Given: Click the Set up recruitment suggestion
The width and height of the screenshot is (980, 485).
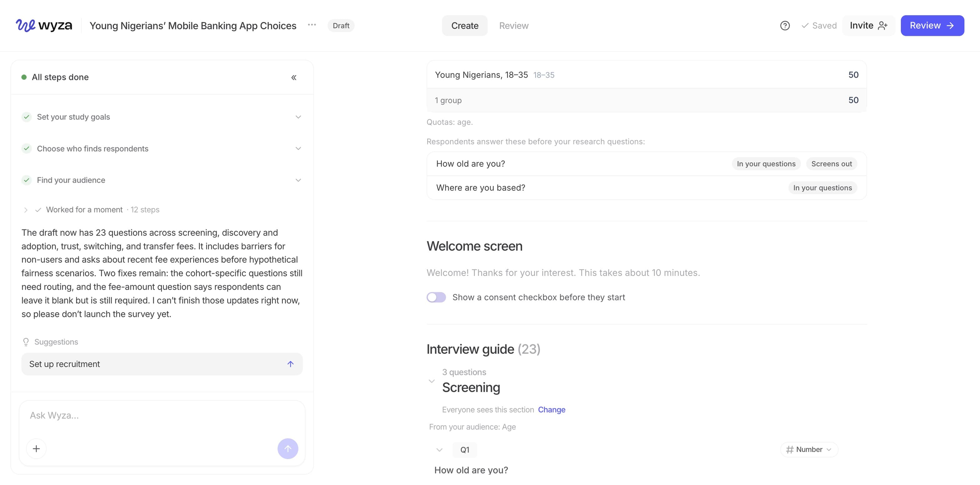Looking at the screenshot, I should (162, 364).
